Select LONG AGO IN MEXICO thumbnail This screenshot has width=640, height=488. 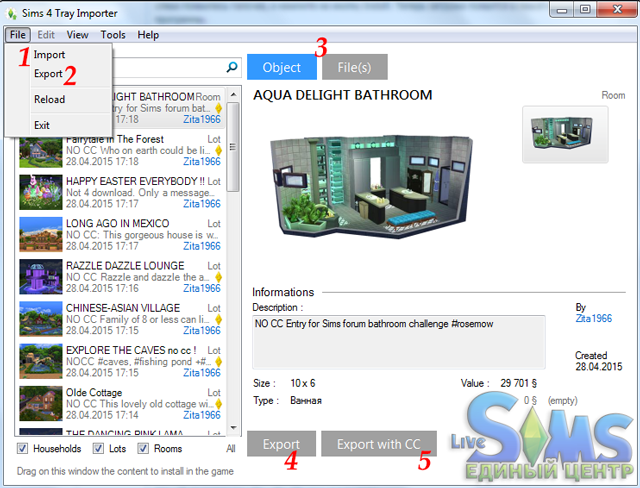click(x=41, y=235)
